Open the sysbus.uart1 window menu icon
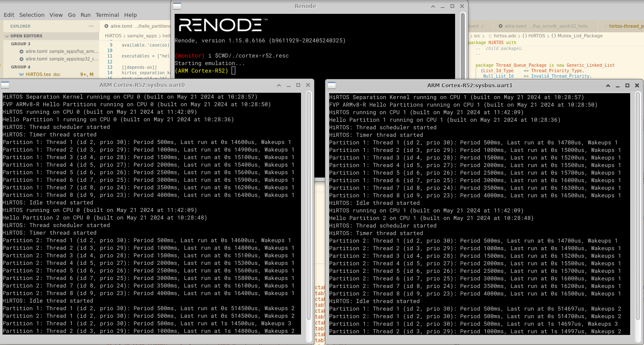Screen dimensions: 644x345 pos(332,85)
